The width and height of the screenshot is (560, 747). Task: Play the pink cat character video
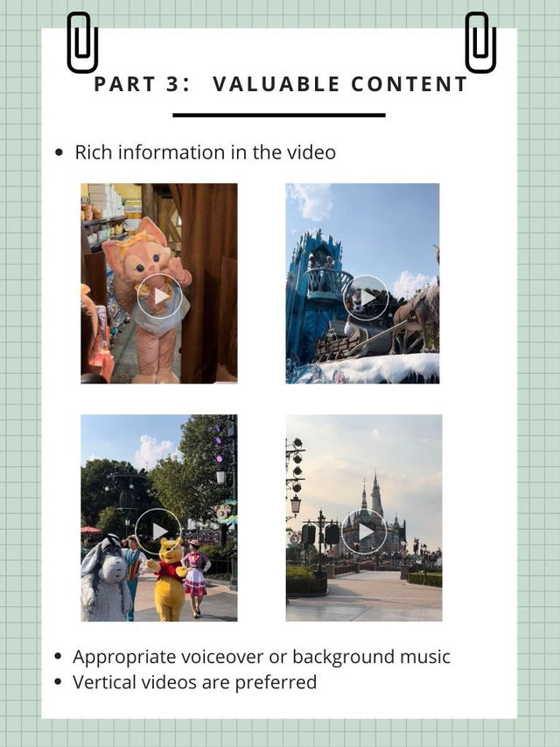(x=160, y=296)
